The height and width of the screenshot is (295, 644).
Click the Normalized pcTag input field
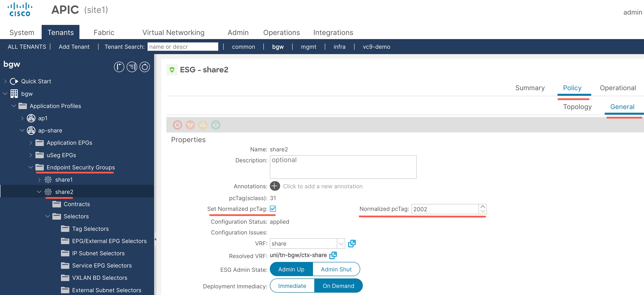click(445, 209)
